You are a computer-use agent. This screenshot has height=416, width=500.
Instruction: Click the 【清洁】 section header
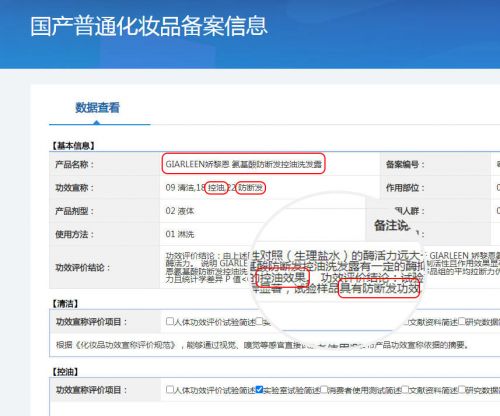(65, 303)
